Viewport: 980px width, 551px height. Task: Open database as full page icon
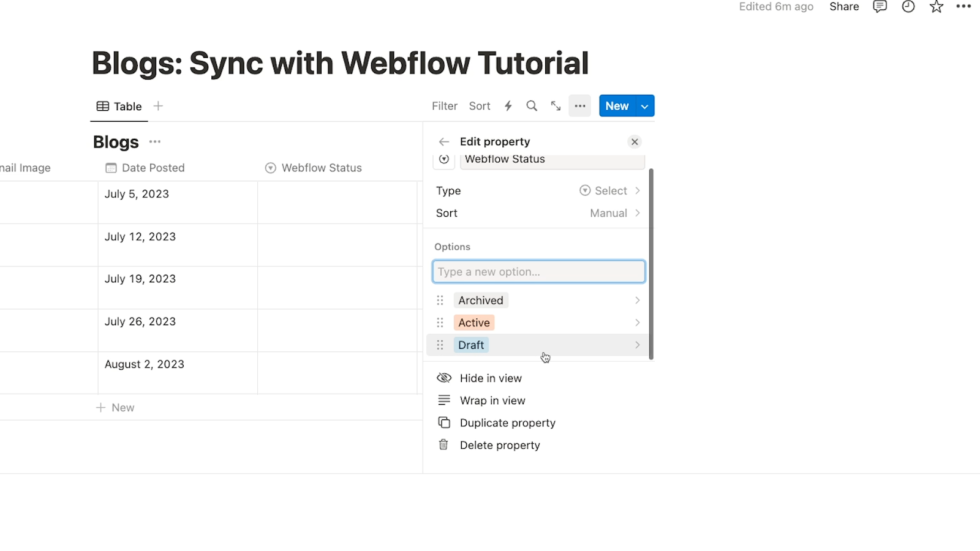click(x=556, y=106)
